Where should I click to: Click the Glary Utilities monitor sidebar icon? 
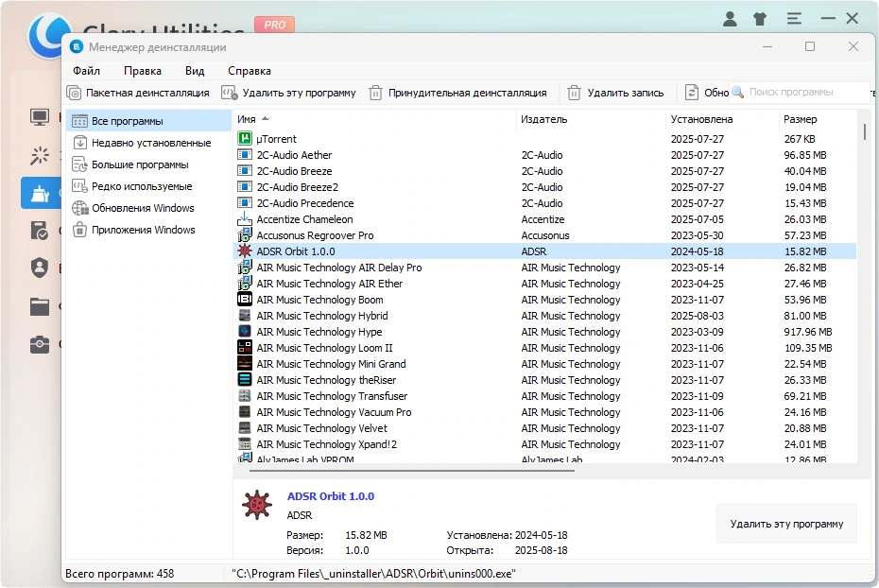click(x=40, y=117)
